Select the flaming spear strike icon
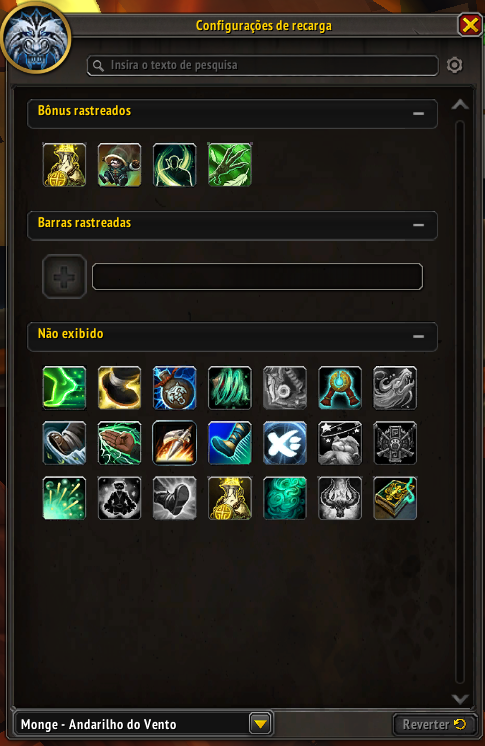 tap(175, 443)
